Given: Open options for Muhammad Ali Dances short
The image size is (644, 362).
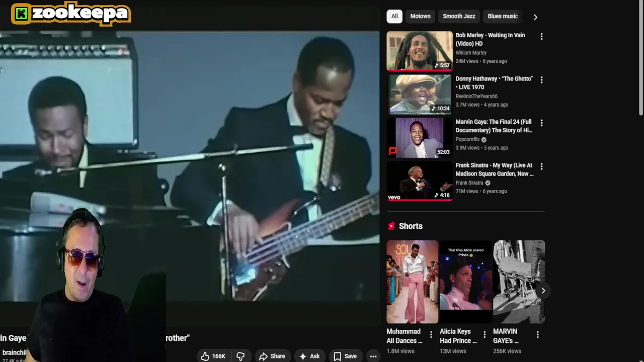Looking at the screenshot, I should [x=431, y=334].
